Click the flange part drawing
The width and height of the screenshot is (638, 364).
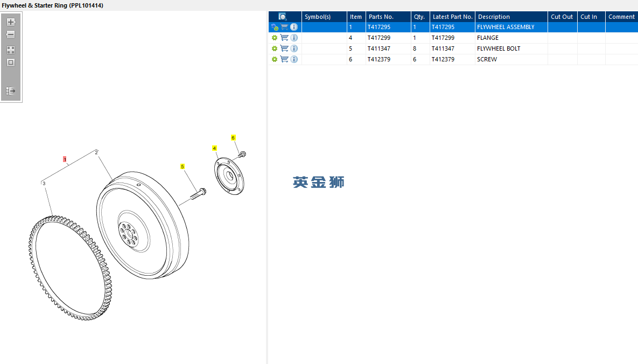pyautogui.click(x=229, y=176)
